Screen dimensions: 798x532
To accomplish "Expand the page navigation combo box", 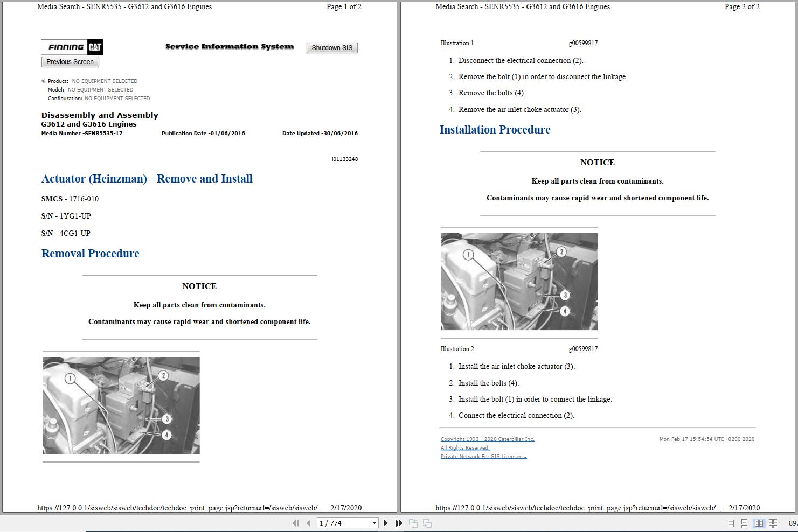I will click(374, 523).
